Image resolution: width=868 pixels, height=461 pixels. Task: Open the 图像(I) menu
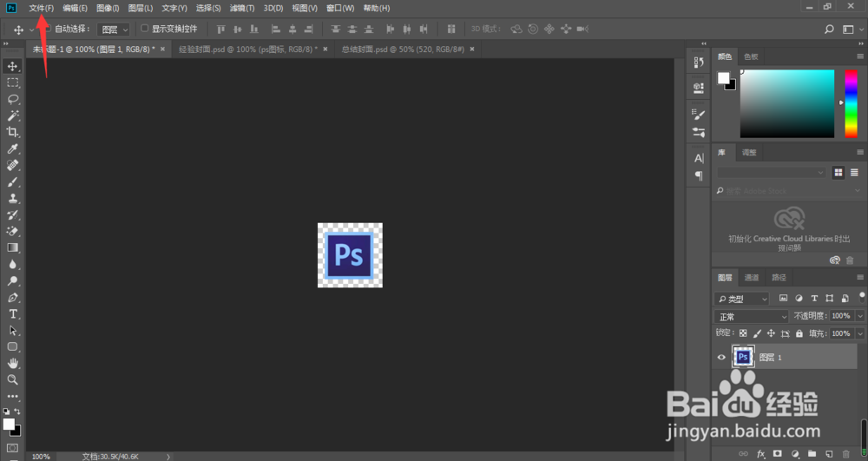[108, 8]
